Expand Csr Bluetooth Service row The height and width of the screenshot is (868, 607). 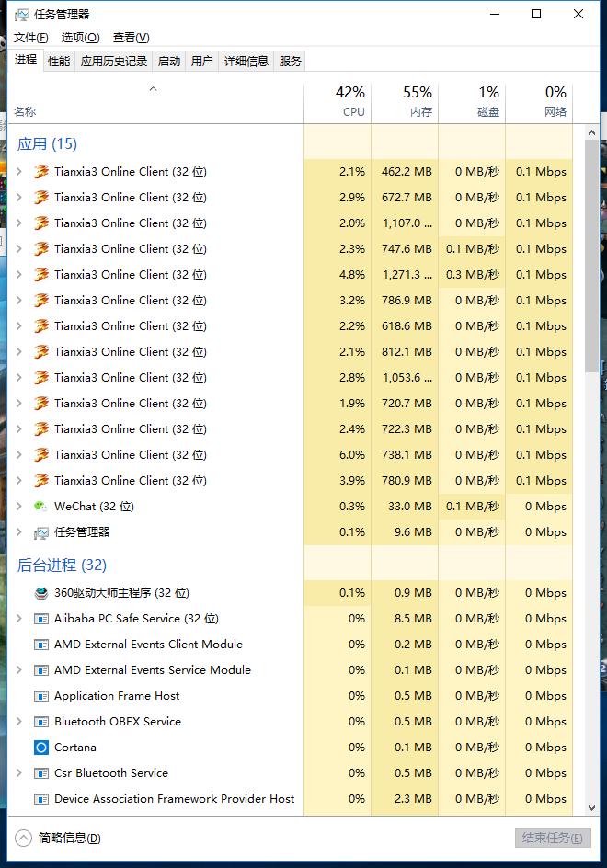tap(19, 772)
